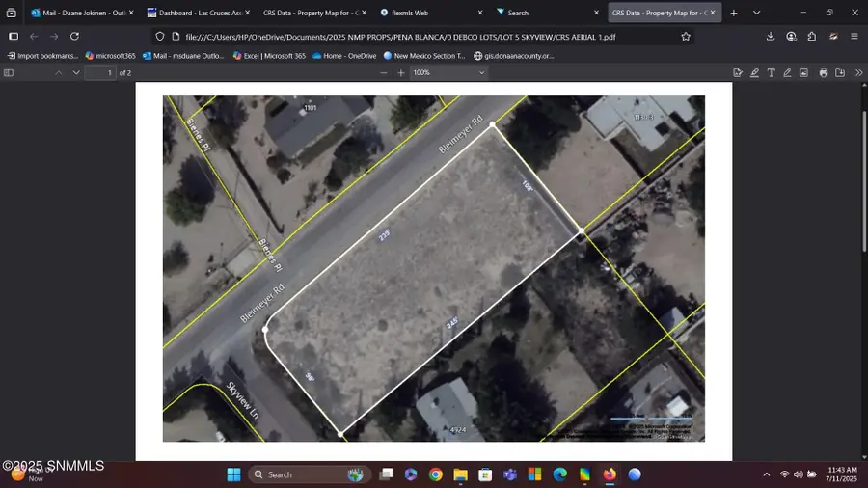Viewport: 868px width, 488px height.
Task: Navigate forward in browser history
Action: (x=54, y=37)
